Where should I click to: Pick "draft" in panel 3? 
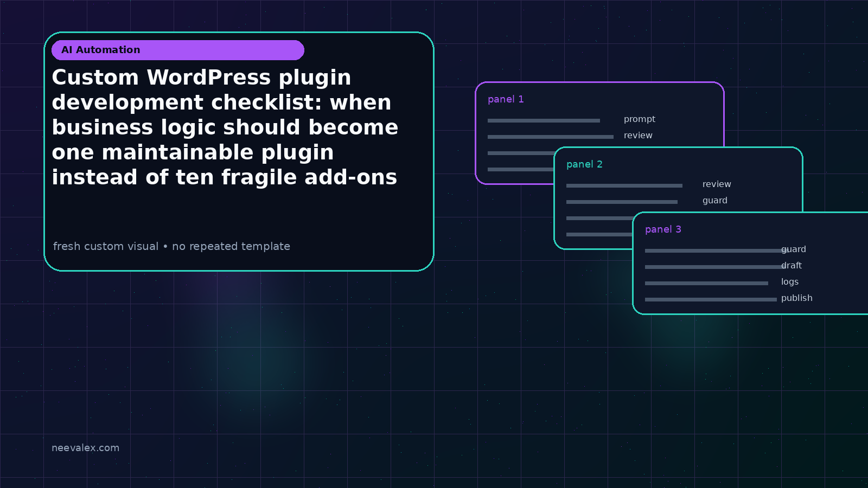792,266
